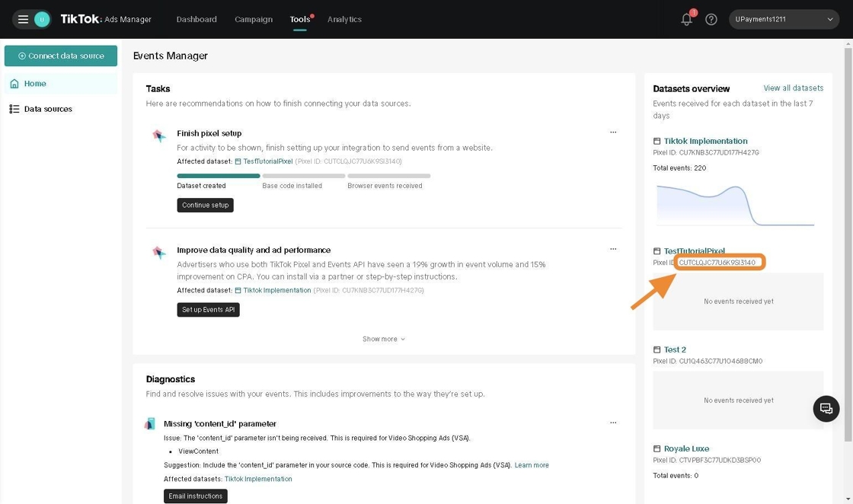The height and width of the screenshot is (504, 853).
Task: Click Continue setup button
Action: (205, 206)
